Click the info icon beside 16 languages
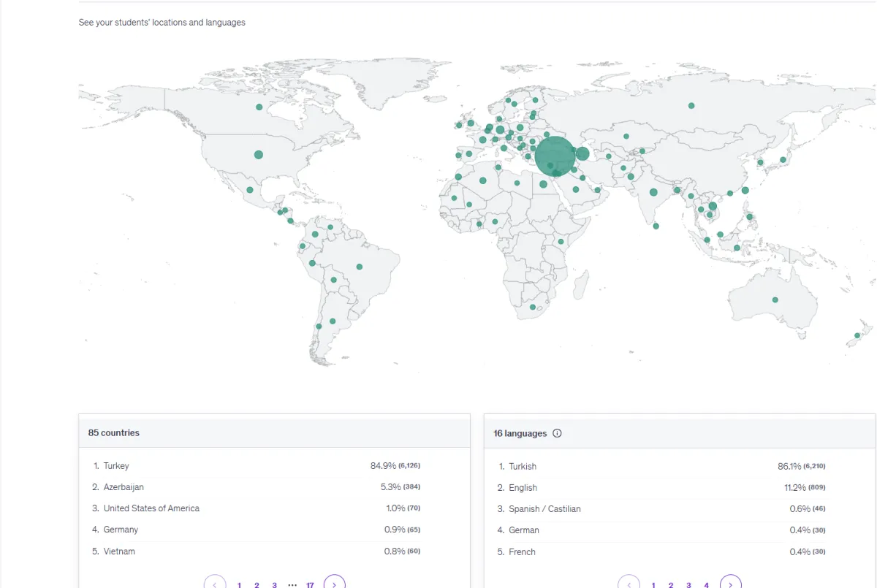Image resolution: width=877 pixels, height=588 pixels. pos(558,433)
